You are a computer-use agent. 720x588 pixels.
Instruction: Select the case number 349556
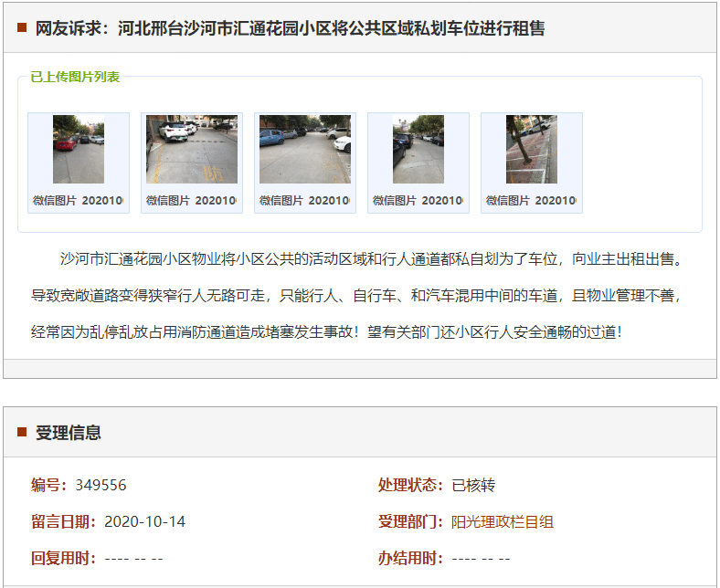click(101, 485)
